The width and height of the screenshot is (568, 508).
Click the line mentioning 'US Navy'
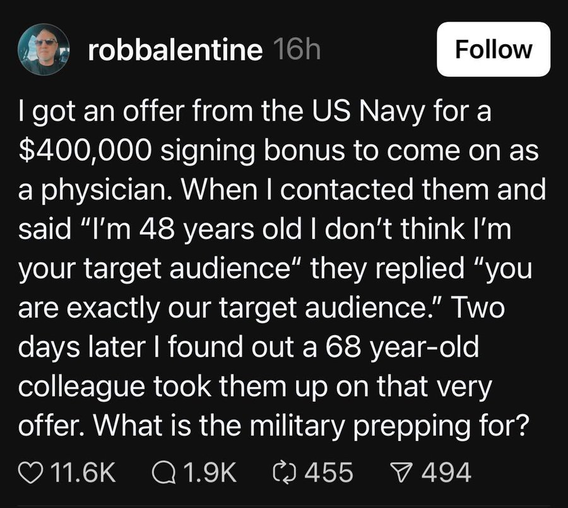(x=255, y=112)
